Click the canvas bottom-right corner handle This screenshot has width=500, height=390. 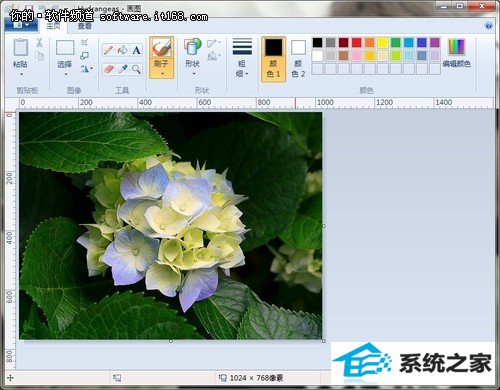pyautogui.click(x=324, y=341)
